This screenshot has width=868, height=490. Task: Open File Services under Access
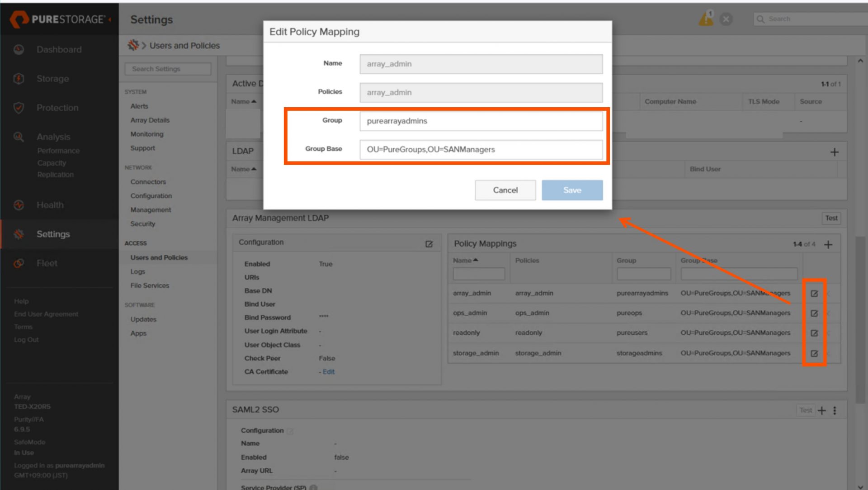(x=150, y=286)
